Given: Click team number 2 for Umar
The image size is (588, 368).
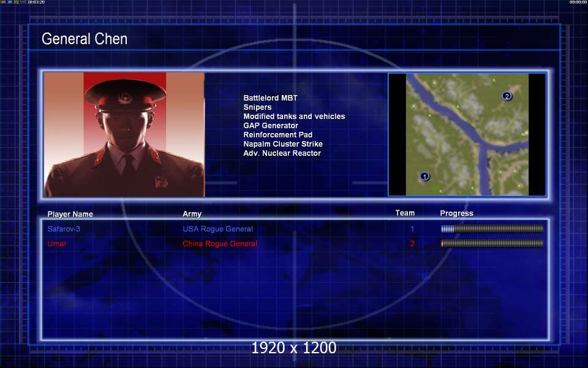Looking at the screenshot, I should click(x=412, y=243).
